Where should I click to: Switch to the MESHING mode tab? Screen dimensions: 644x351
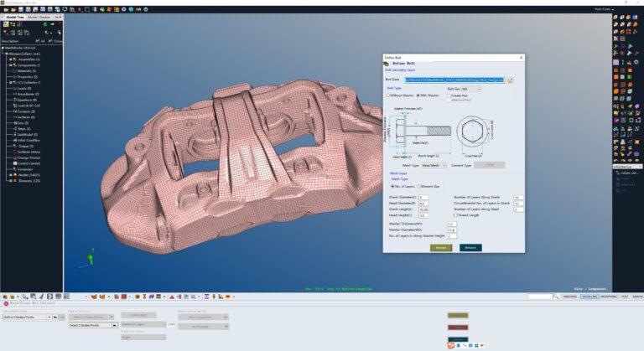tap(570, 297)
